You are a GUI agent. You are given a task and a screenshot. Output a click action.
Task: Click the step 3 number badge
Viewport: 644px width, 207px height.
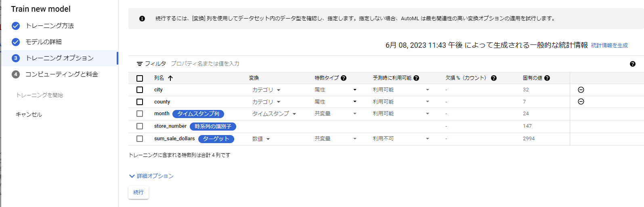pos(16,58)
